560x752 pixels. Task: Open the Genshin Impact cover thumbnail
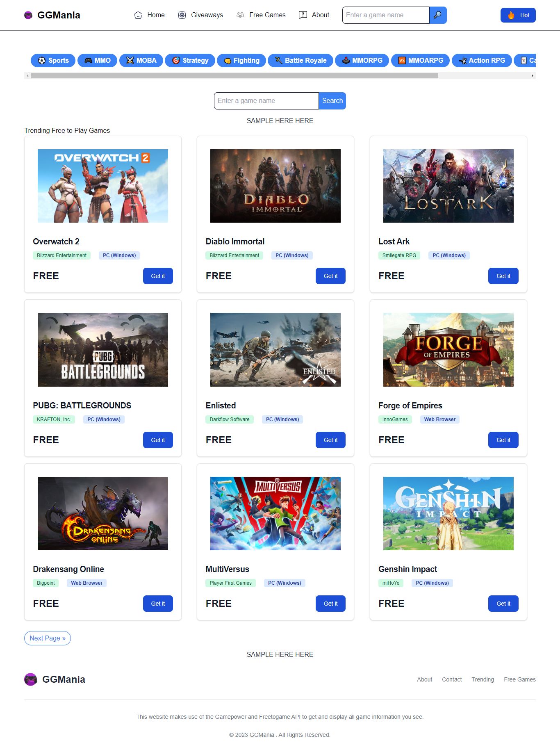448,513
